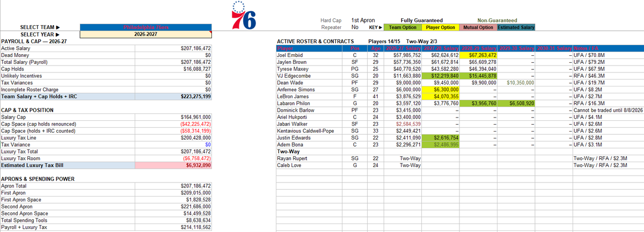Click the yellow Player Option legend key
Image resolution: width=644 pixels, height=232 pixels.
click(441, 27)
